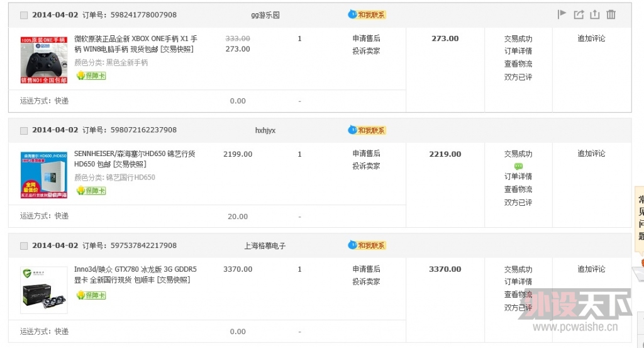This screenshot has width=644, height=348.
Task: Contact 上海格慕电子 via 和我联系 icon
Action: 367,245
